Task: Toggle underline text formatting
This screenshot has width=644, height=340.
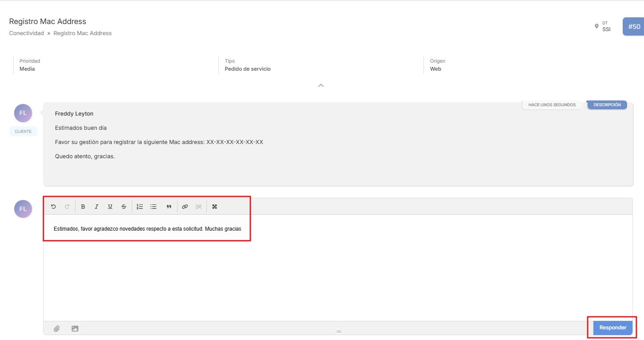Action: coord(110,207)
